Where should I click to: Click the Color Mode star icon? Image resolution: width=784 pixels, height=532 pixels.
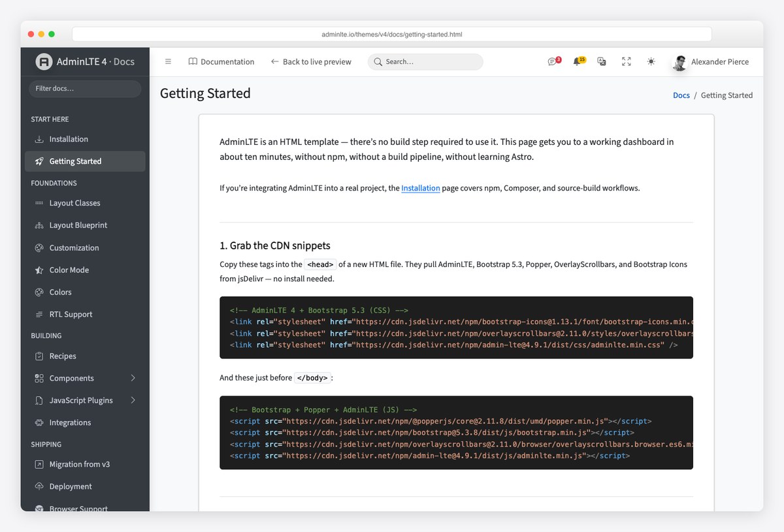(x=39, y=270)
